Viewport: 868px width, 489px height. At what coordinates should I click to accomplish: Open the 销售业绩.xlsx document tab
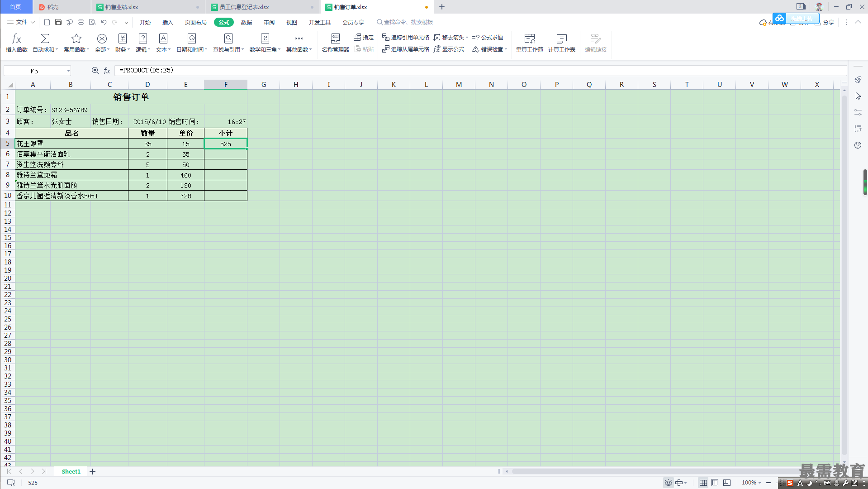148,7
